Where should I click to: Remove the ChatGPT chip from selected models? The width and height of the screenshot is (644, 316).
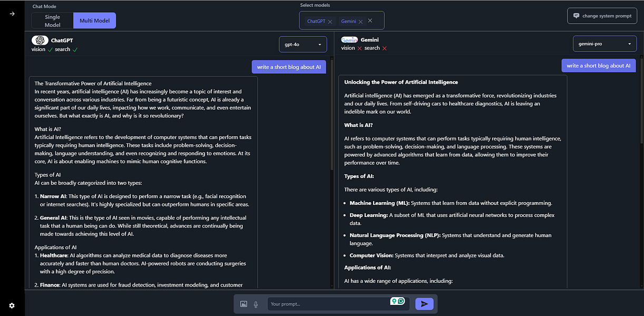click(330, 22)
